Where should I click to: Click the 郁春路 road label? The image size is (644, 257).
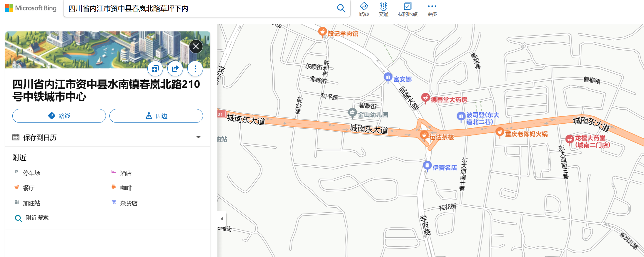point(592,80)
